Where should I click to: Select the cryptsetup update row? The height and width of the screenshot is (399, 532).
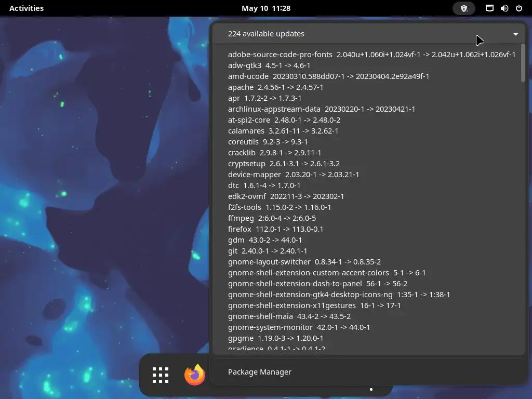[x=284, y=164]
